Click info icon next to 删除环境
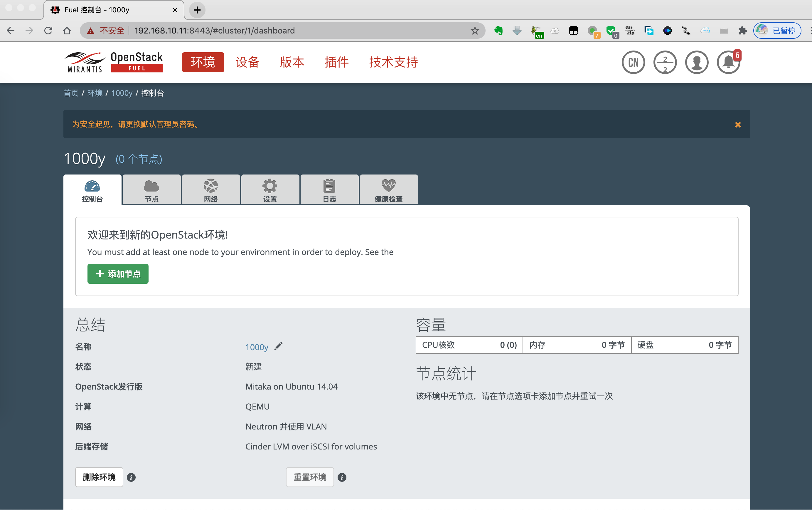The image size is (812, 510). click(131, 477)
